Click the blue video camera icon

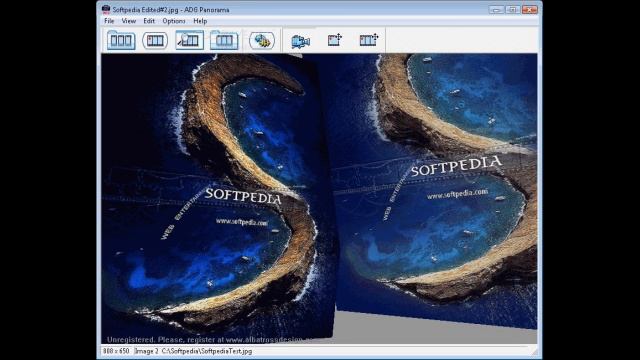(301, 41)
